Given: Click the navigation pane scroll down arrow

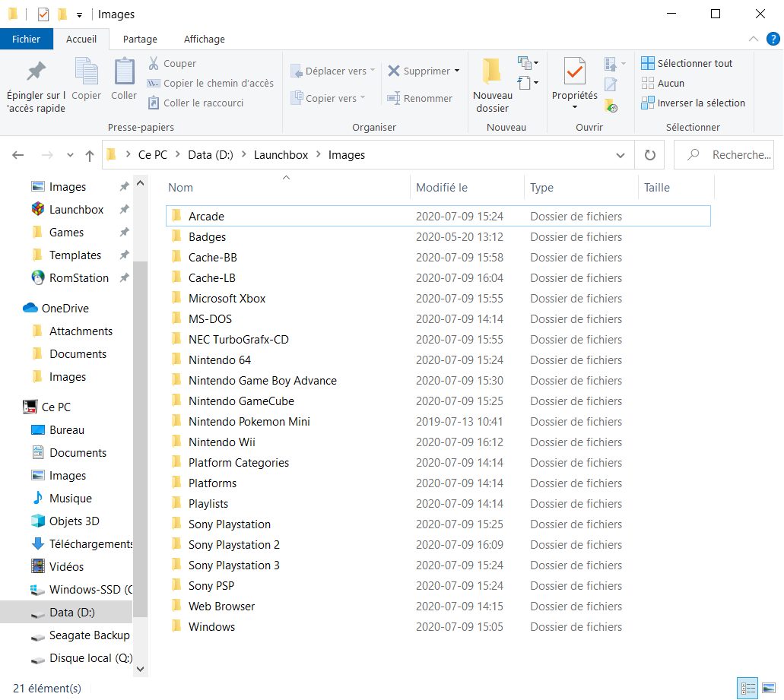Looking at the screenshot, I should pos(141,669).
